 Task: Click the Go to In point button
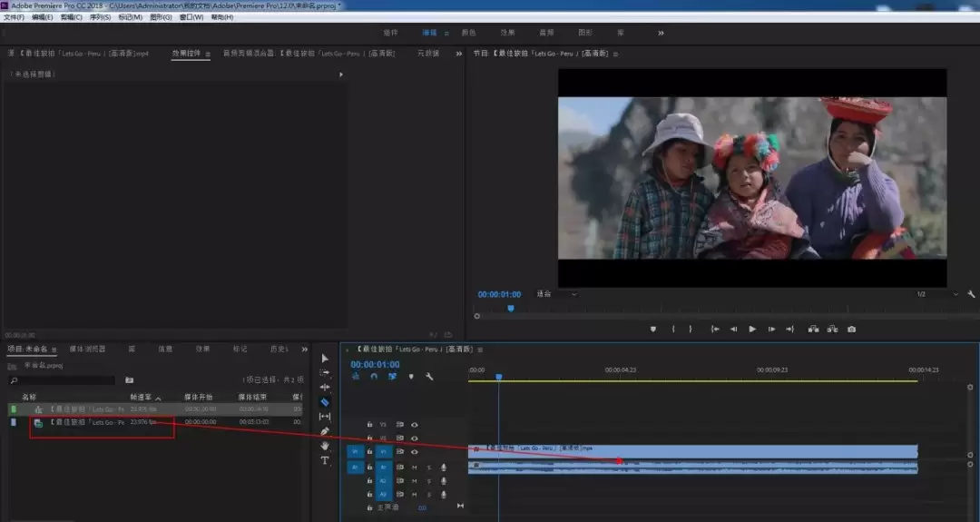tap(715, 329)
